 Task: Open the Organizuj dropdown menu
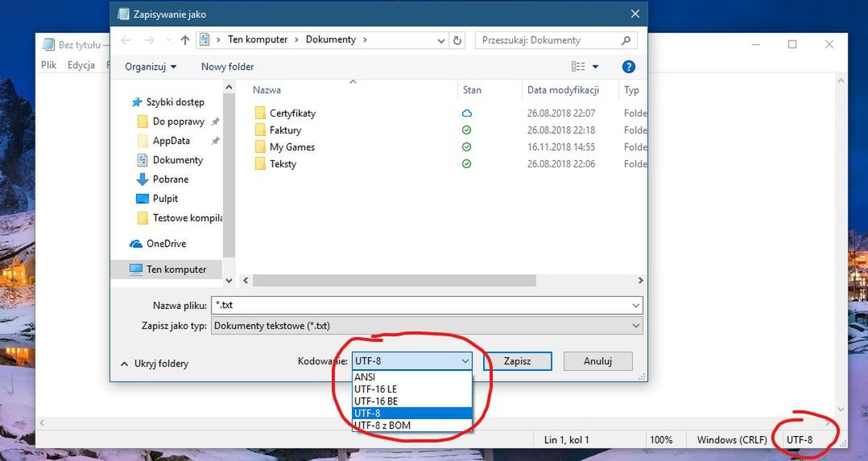click(151, 67)
